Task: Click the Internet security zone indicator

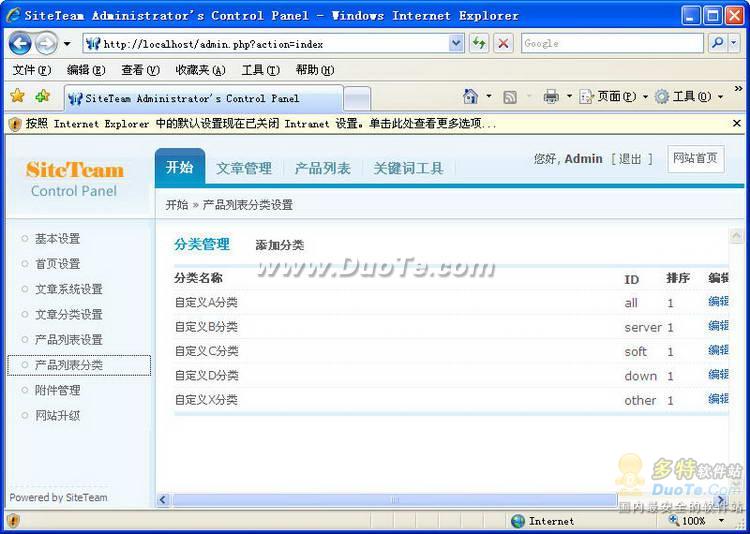Action: coord(542,521)
